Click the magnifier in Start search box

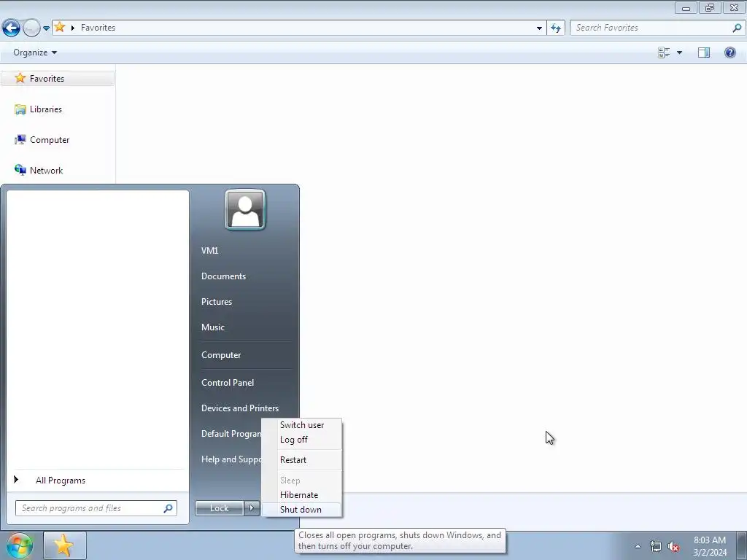168,508
